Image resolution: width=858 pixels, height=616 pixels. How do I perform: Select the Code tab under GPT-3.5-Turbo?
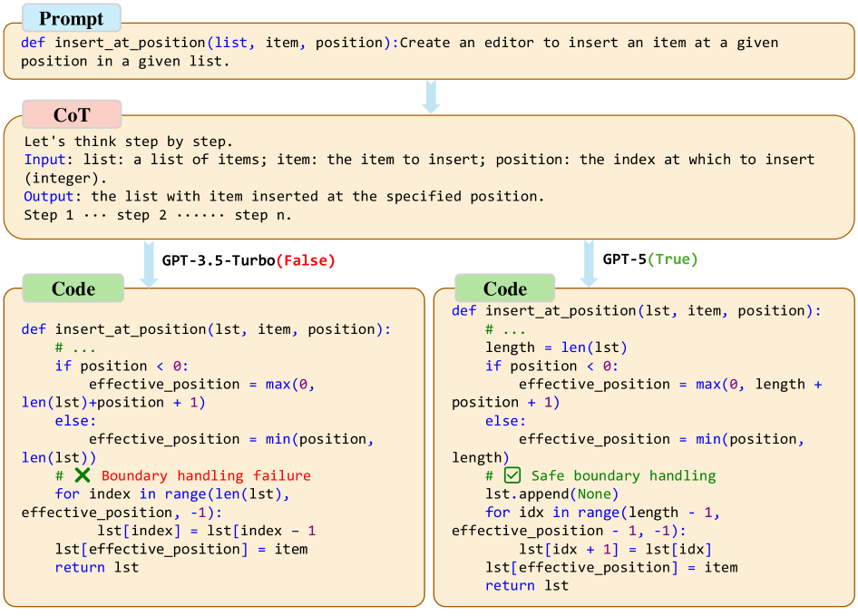click(73, 288)
